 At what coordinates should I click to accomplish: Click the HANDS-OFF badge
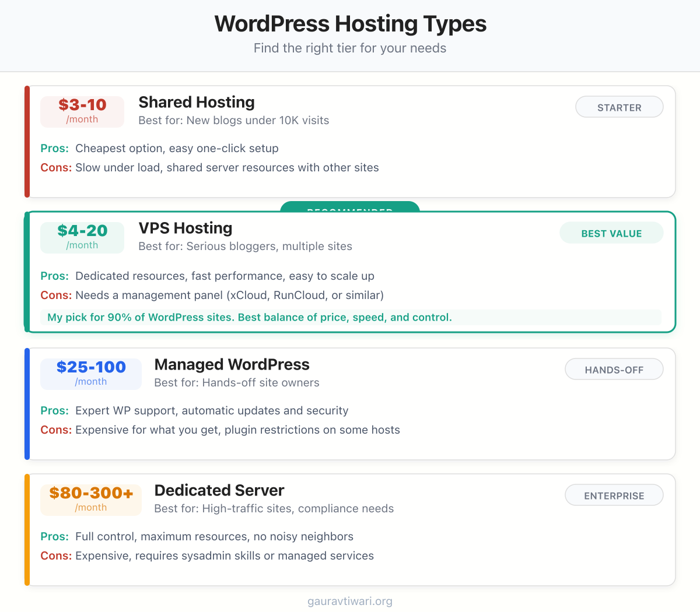click(614, 369)
